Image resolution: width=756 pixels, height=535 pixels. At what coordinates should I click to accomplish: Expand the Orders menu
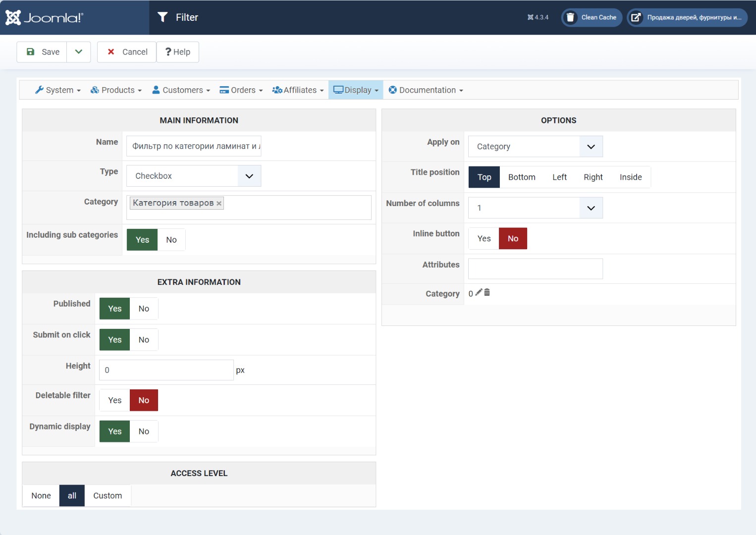[x=241, y=90]
